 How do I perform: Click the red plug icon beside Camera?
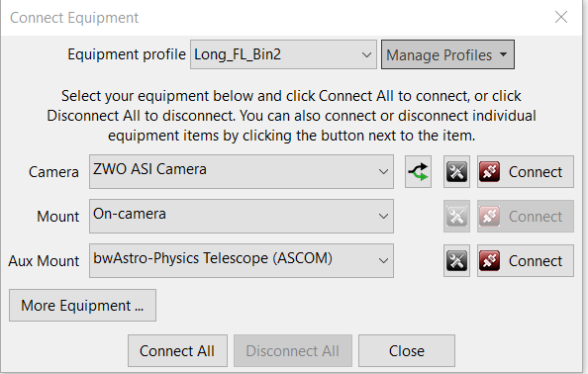click(x=489, y=172)
